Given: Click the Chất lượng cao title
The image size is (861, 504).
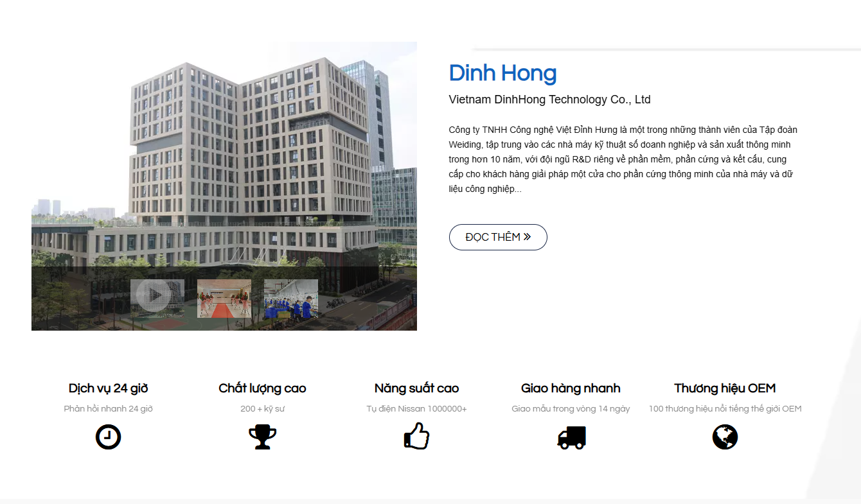Looking at the screenshot, I should pyautogui.click(x=262, y=388).
